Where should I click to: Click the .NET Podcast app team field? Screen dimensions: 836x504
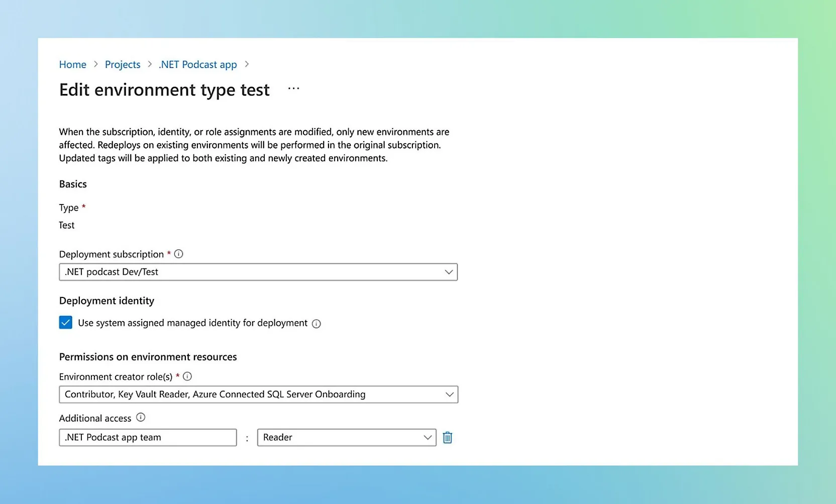[148, 437]
